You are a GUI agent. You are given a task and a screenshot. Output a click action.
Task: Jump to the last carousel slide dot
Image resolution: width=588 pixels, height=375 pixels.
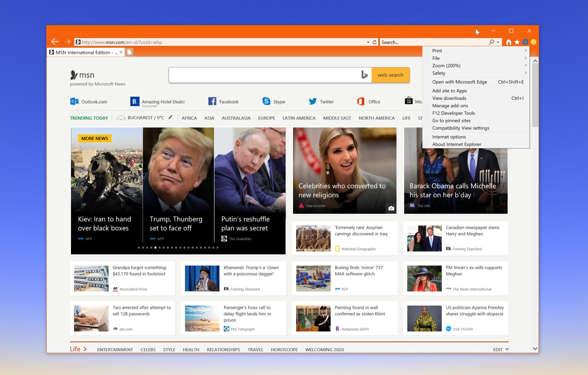217,247
